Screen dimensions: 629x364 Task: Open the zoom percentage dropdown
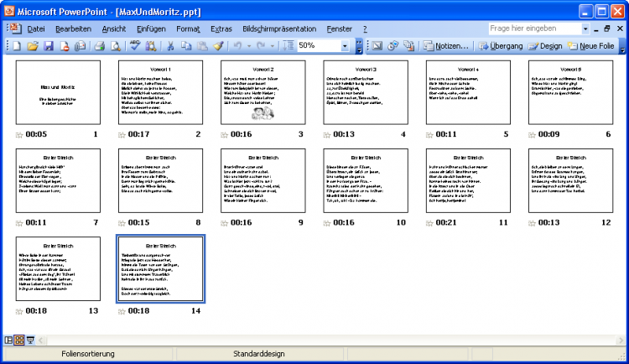point(346,45)
